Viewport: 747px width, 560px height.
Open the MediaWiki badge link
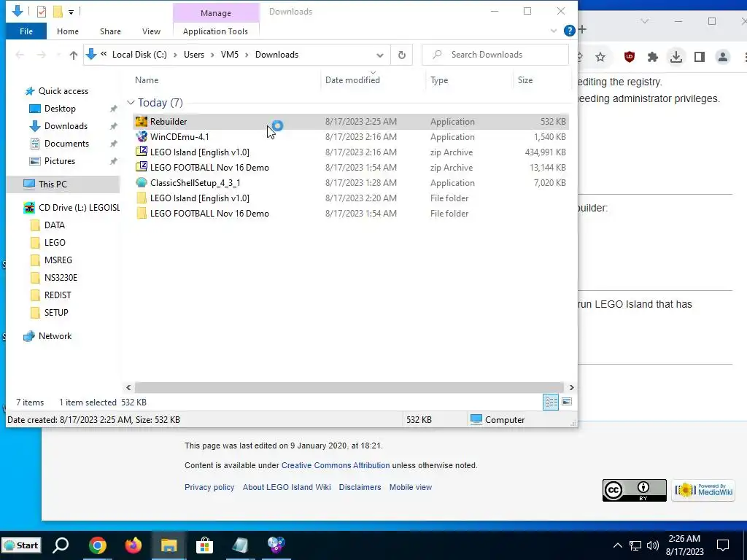coord(703,491)
